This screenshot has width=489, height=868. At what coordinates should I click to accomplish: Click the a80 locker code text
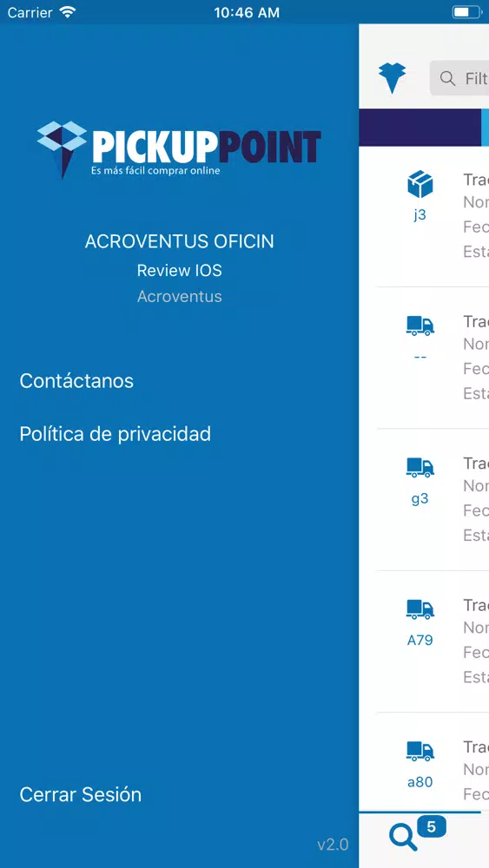click(x=420, y=782)
